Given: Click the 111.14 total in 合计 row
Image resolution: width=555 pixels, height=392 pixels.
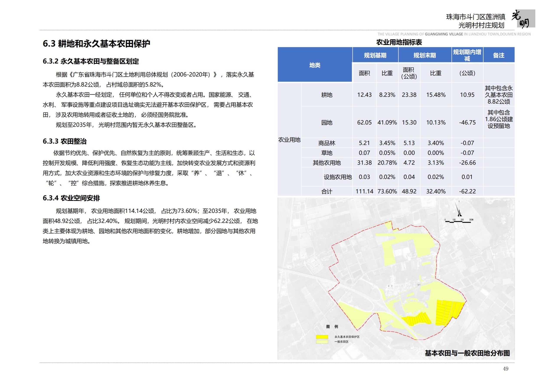Looking at the screenshot, I should [364, 191].
